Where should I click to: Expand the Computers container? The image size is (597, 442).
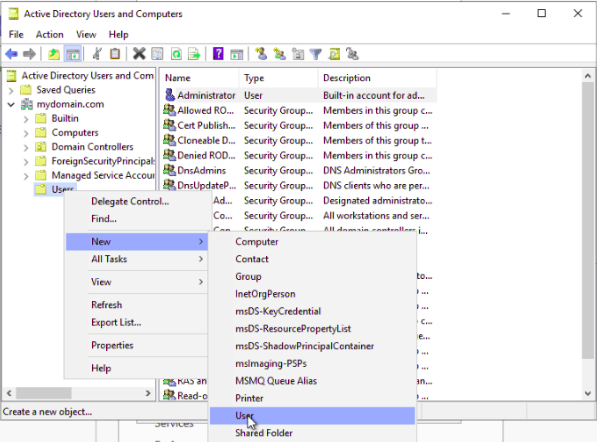click(x=26, y=133)
